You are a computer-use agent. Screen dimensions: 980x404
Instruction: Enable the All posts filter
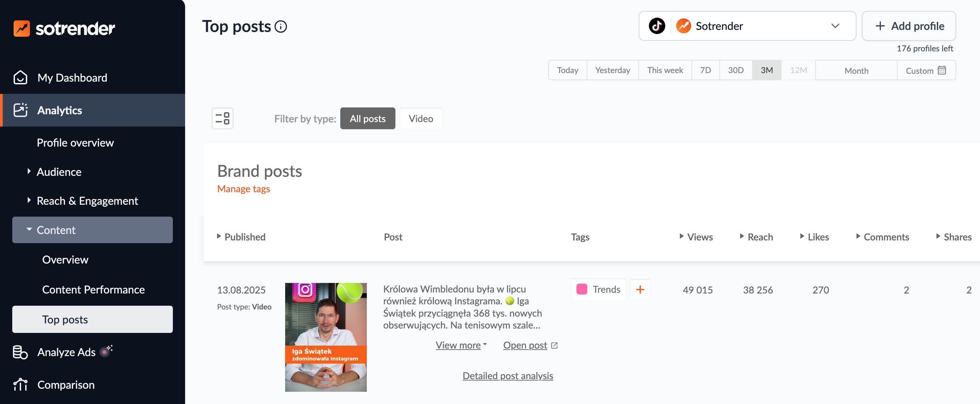(x=367, y=118)
